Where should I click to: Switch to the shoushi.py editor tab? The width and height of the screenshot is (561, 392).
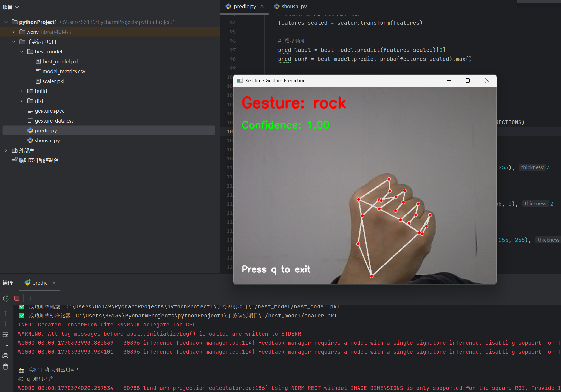(x=294, y=6)
